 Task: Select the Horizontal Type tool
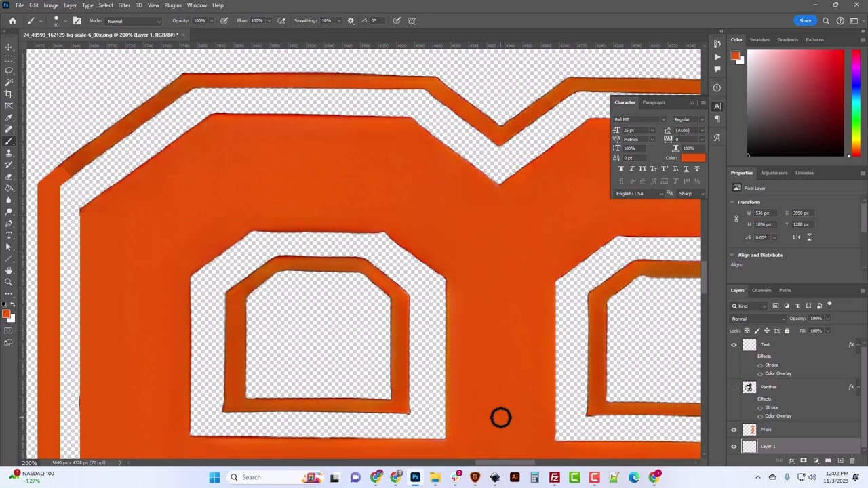coord(9,235)
